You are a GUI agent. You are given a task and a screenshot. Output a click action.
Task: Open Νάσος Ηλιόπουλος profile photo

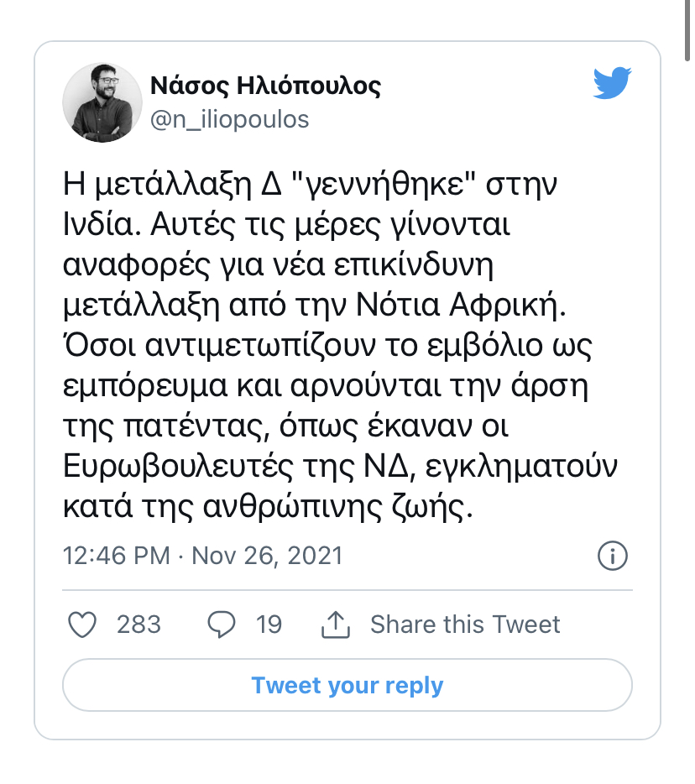(x=102, y=102)
